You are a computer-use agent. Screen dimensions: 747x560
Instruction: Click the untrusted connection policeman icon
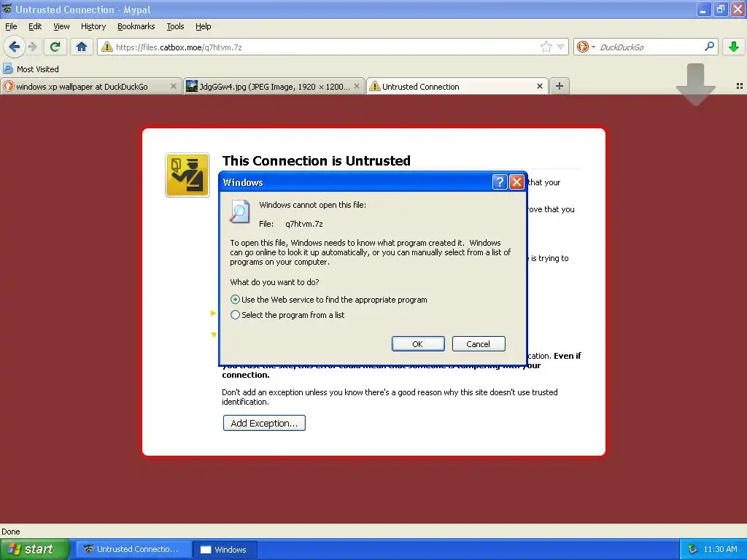187,175
